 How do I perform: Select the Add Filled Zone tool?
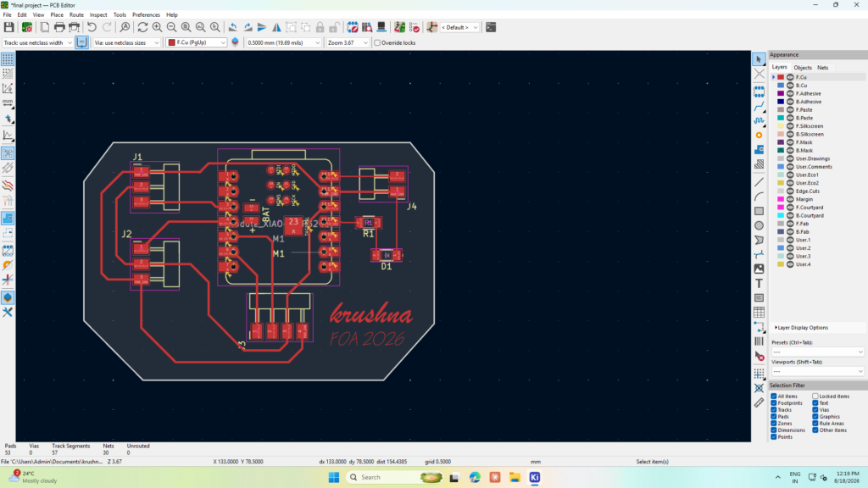point(759,149)
